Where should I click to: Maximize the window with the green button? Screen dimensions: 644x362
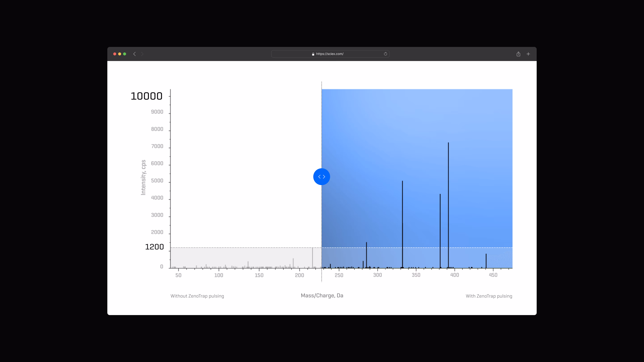pos(125,54)
